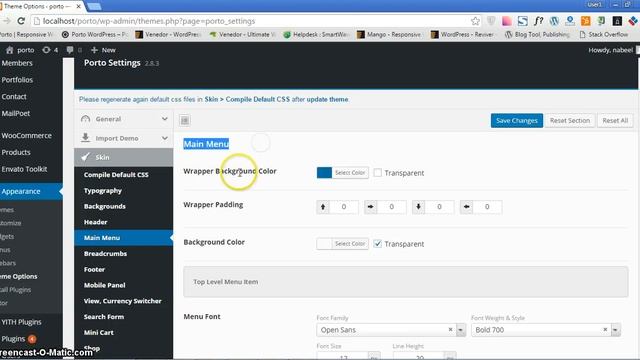Image resolution: width=640 pixels, height=360 pixels.
Task: Expand the General section chevron
Action: (164, 119)
